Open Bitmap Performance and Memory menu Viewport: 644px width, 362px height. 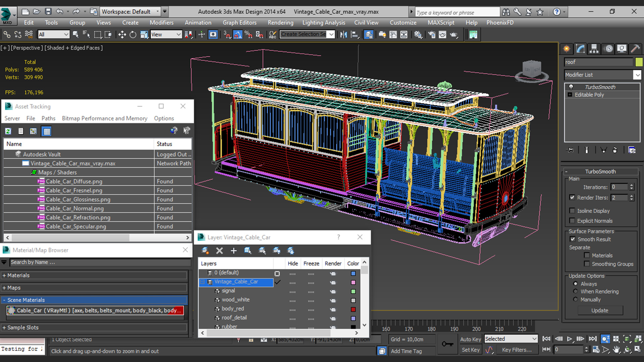pyautogui.click(x=105, y=118)
